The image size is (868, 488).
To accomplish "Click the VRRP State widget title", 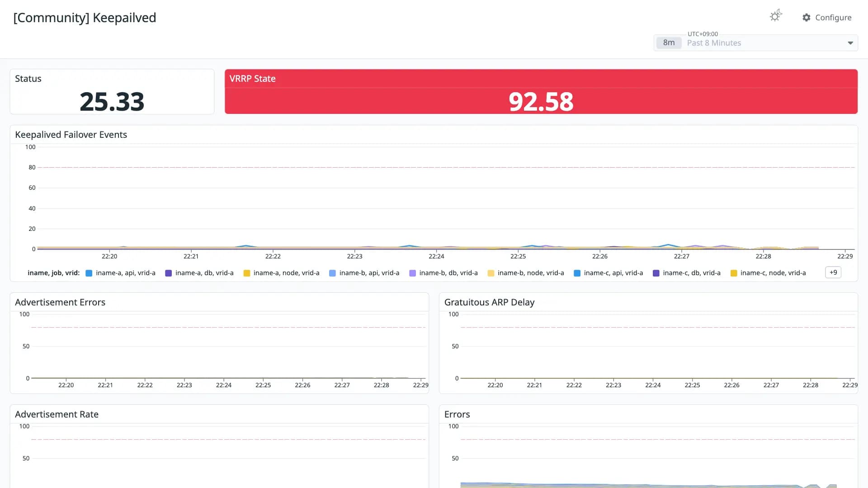I will tap(252, 79).
